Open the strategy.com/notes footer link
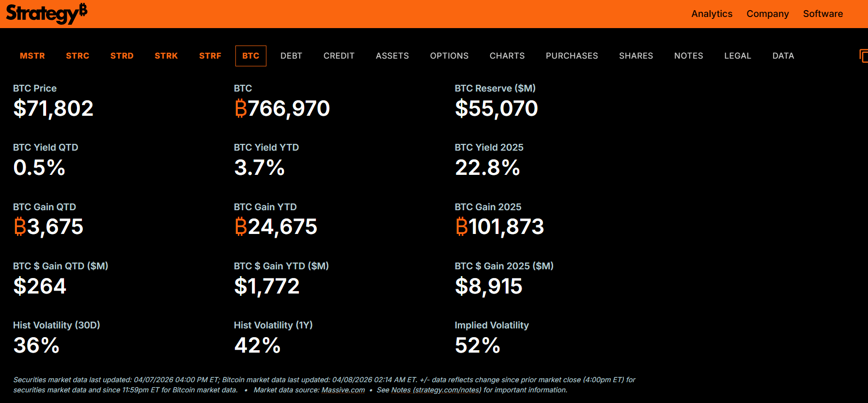Viewport: 868px width, 403px height. (447, 390)
